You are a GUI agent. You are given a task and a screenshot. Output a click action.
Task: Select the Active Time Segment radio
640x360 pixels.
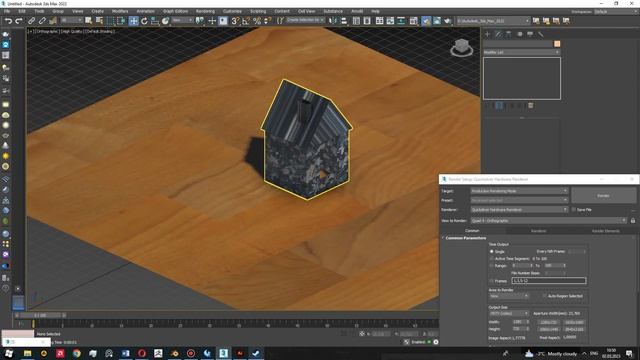click(x=491, y=259)
